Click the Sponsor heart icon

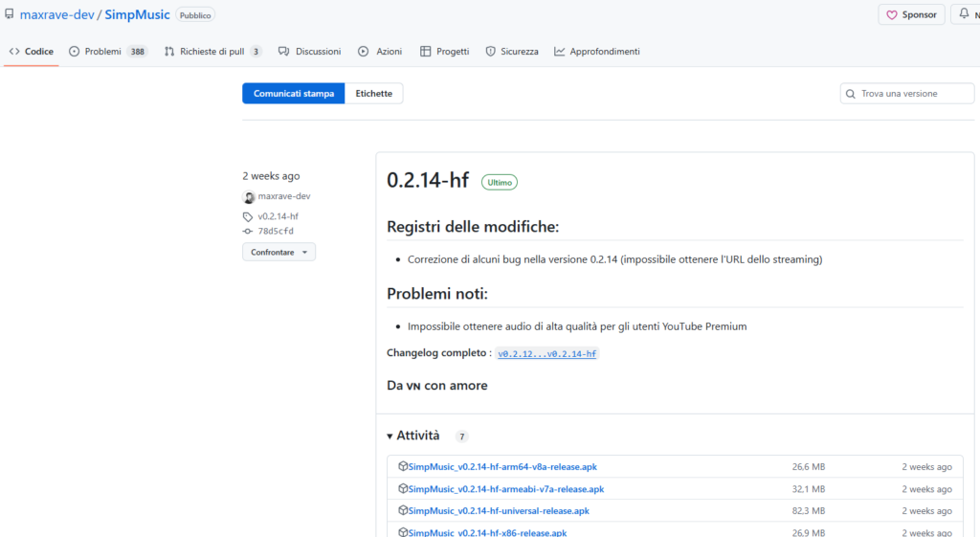[x=892, y=15]
